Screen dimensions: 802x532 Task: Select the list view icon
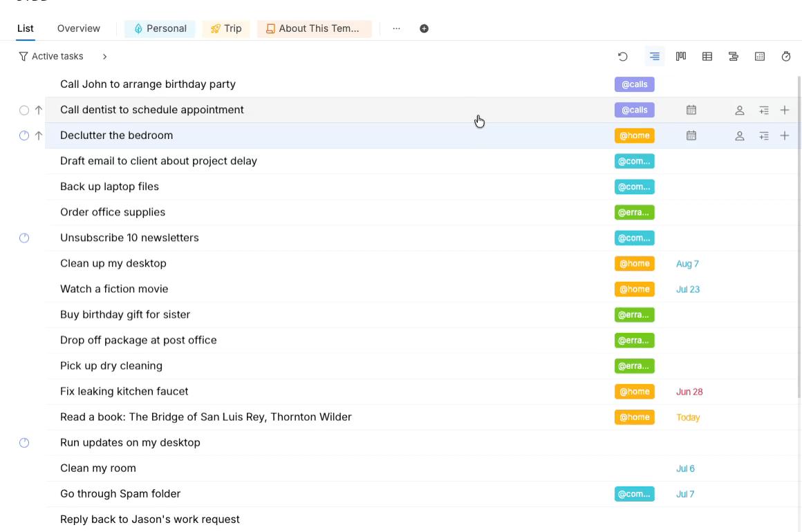click(x=655, y=56)
